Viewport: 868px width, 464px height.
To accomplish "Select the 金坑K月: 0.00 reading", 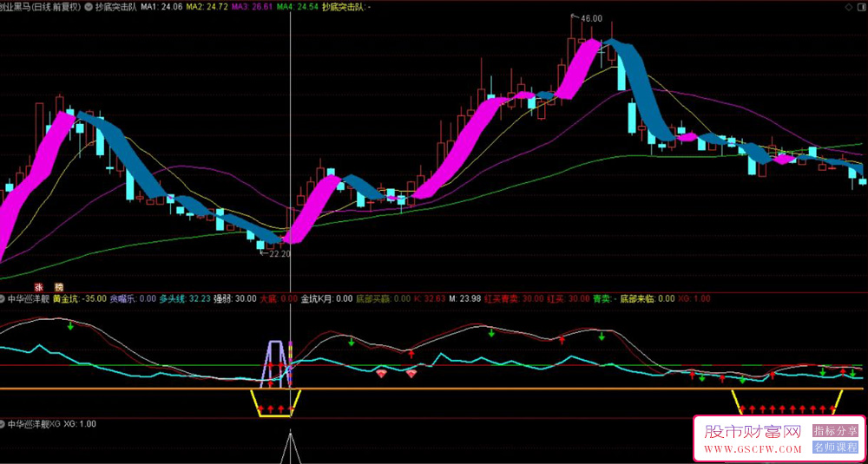I will pos(326,298).
